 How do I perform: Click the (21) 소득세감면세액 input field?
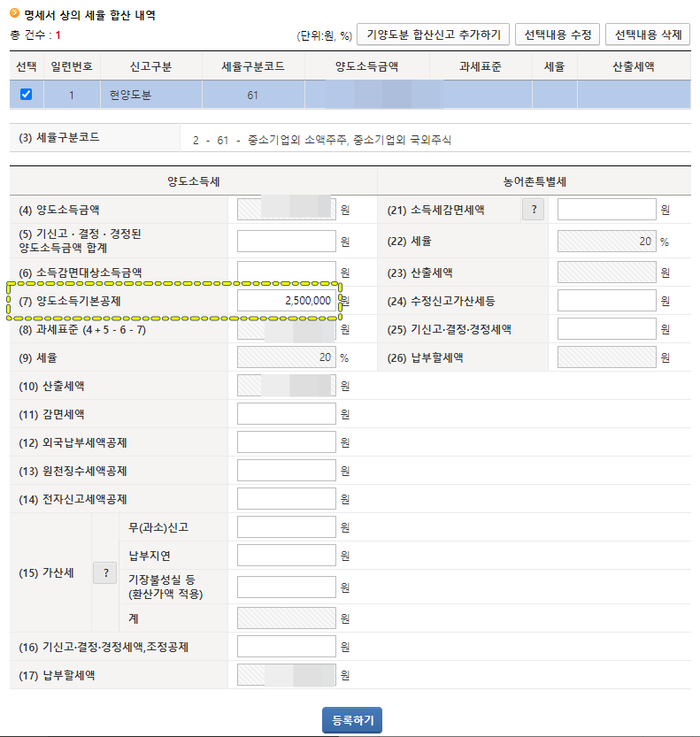[607, 209]
